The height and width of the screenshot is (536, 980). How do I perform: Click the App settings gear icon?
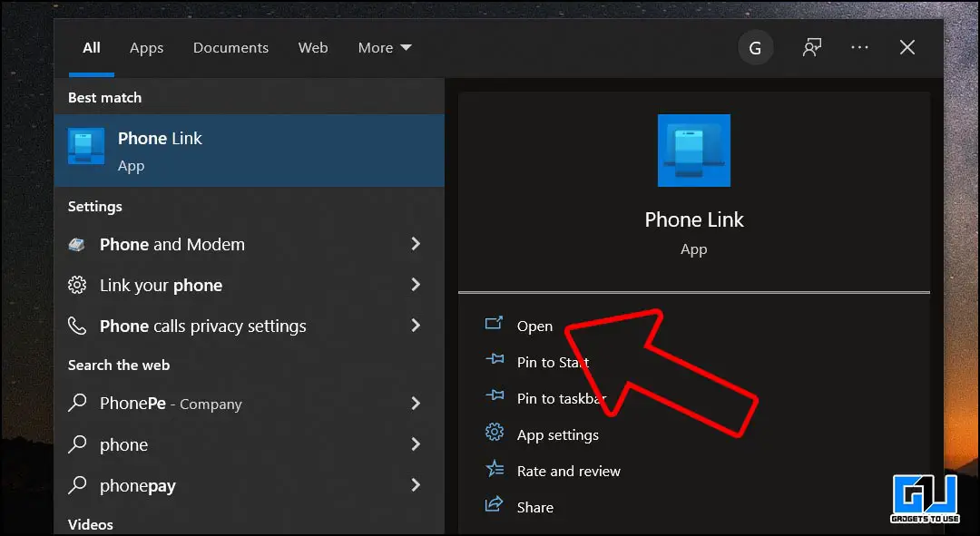click(495, 432)
